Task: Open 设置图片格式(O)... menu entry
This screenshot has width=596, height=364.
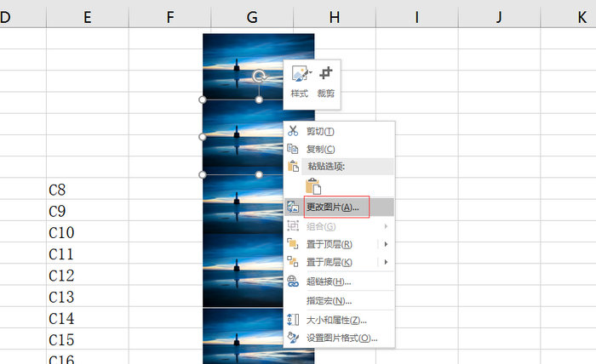Action: coord(340,338)
